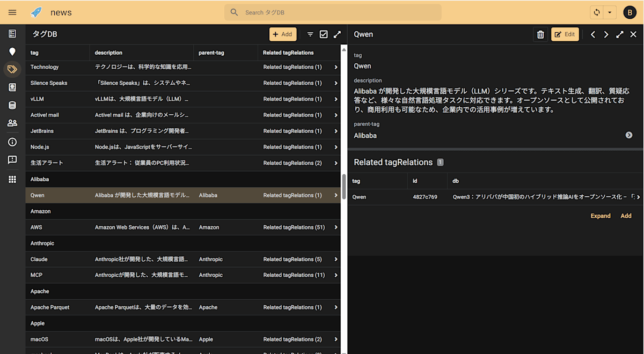Open the location pin sidebar view
The height and width of the screenshot is (354, 644).
coord(12,51)
